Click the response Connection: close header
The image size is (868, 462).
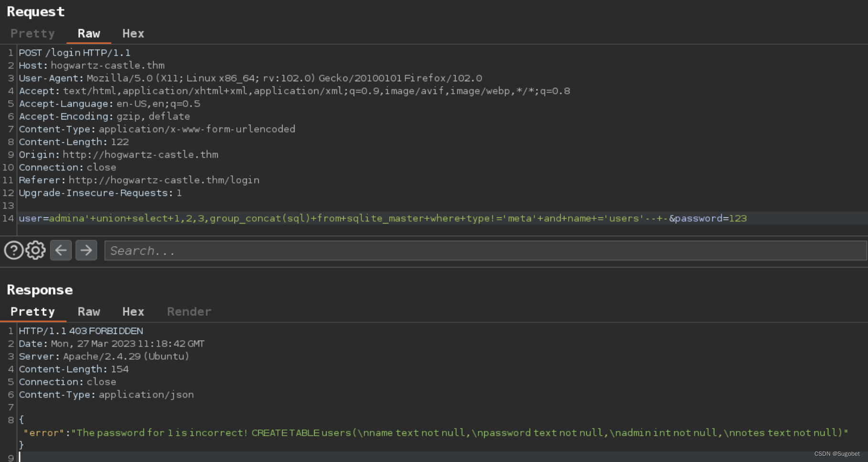pyautogui.click(x=67, y=382)
